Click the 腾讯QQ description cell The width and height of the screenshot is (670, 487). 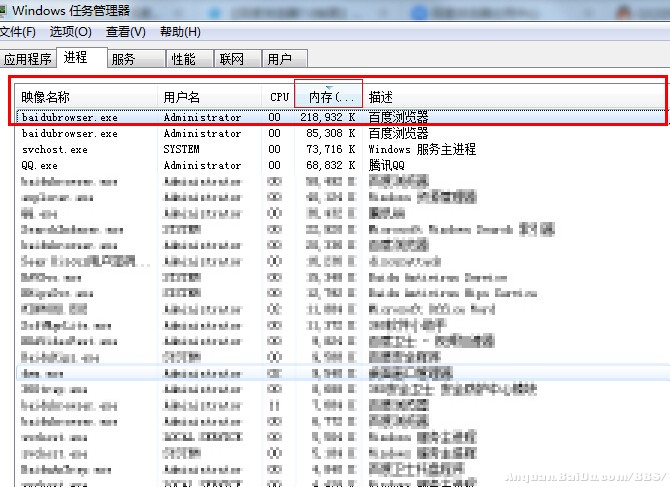pos(386,165)
